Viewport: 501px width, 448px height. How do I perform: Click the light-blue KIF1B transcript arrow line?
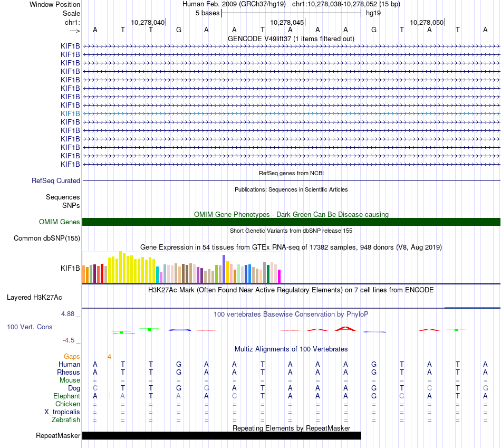[291, 113]
